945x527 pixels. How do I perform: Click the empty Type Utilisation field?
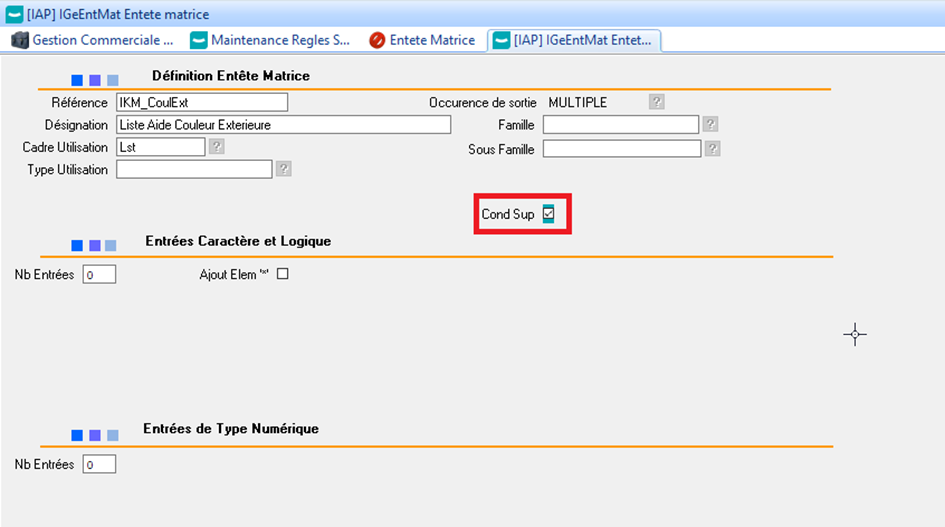194,170
